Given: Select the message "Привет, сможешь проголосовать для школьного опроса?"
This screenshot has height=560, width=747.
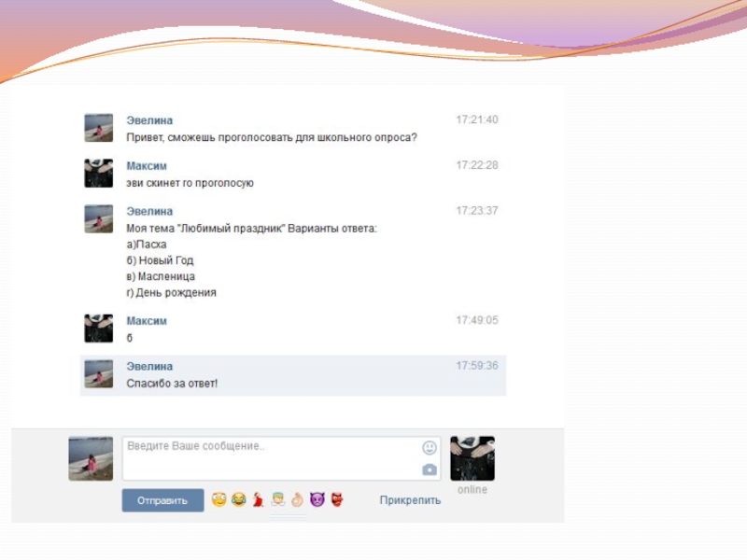Looking at the screenshot, I should coord(272,137).
